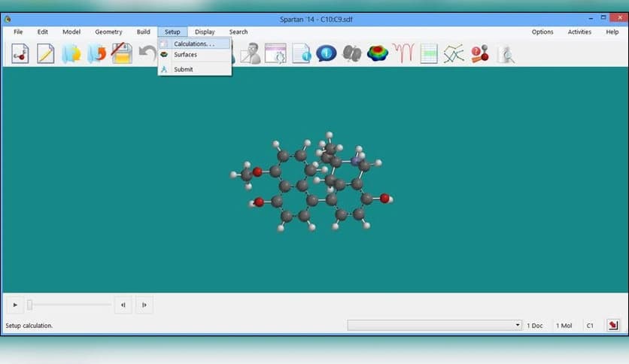Click the Open file folder icon
Screen dimensions: 629x364
(71, 53)
